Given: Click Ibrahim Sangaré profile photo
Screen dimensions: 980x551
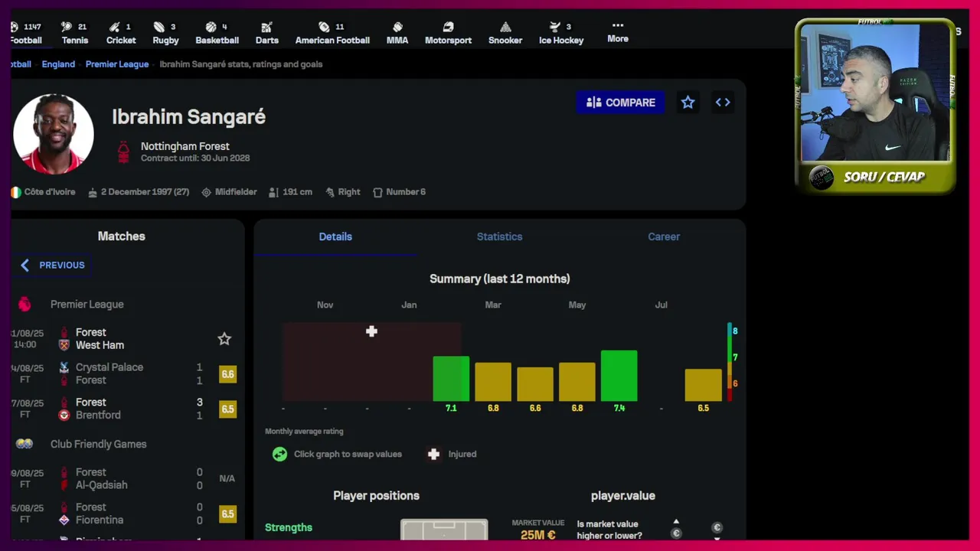Looking at the screenshot, I should tap(54, 134).
